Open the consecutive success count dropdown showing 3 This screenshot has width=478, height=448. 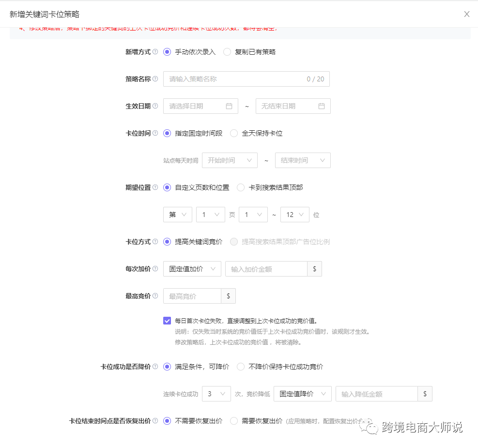[x=216, y=394]
